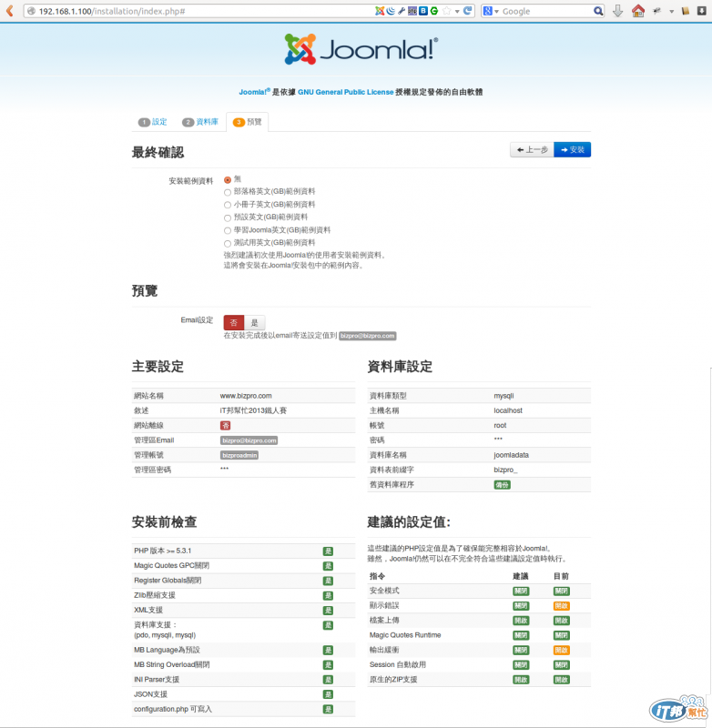Set Email設定 toggle to 是
Image resolution: width=712 pixels, height=728 pixels.
tap(255, 322)
